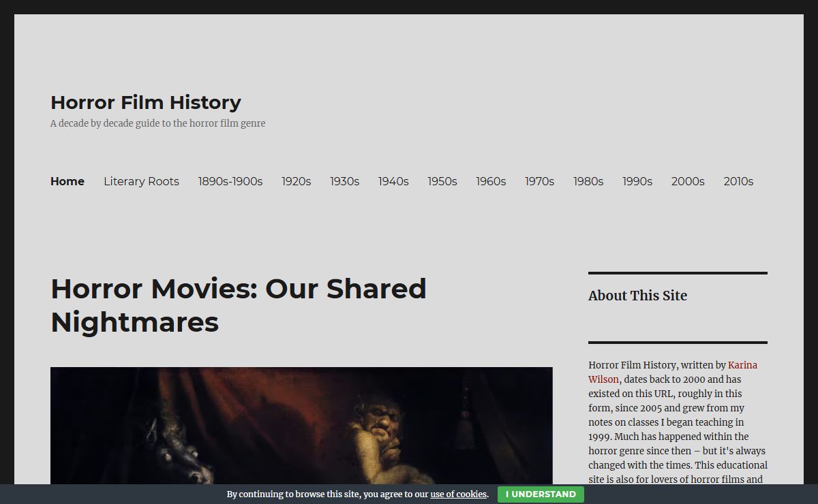The image size is (818, 504).
Task: Click the About This Site sidebar heading
Action: (638, 296)
